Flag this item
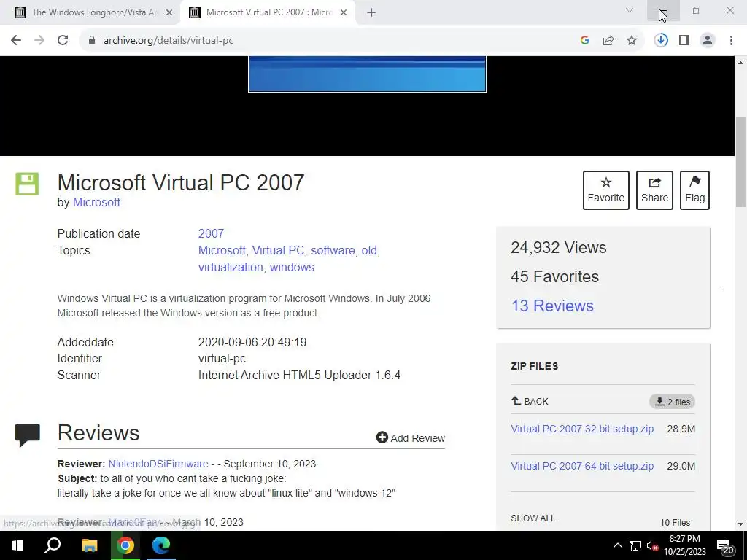Screen dimensions: 747x560 tap(694, 190)
